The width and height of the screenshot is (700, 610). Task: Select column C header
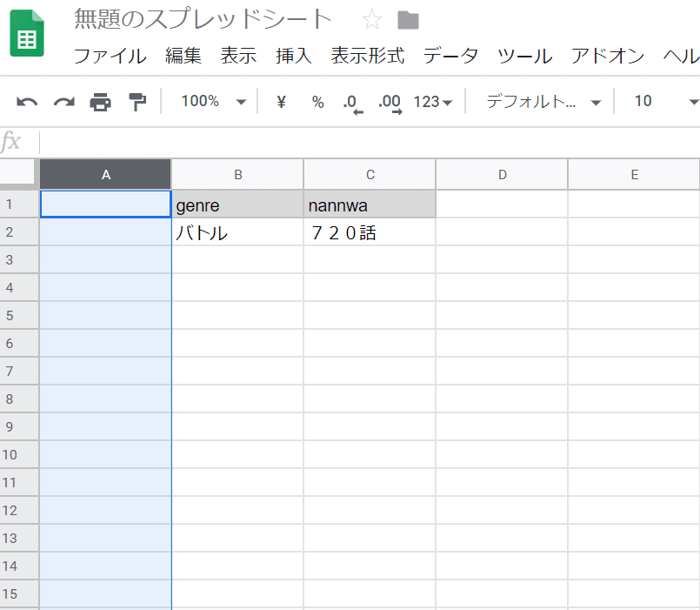pyautogui.click(x=370, y=174)
